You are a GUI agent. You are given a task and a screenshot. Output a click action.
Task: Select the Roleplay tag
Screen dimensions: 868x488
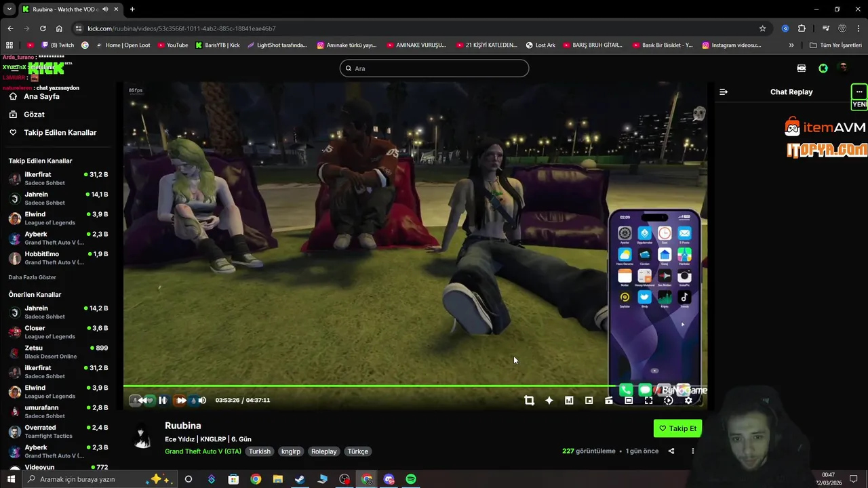324,451
